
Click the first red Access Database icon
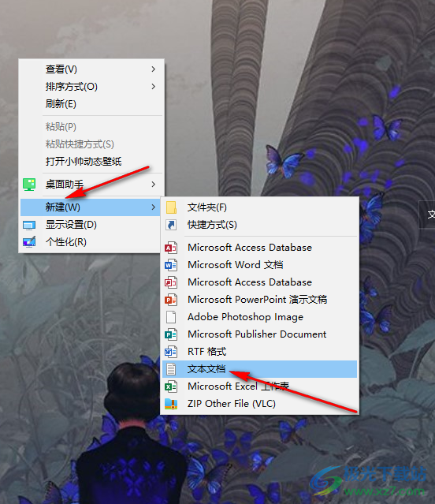coord(171,248)
